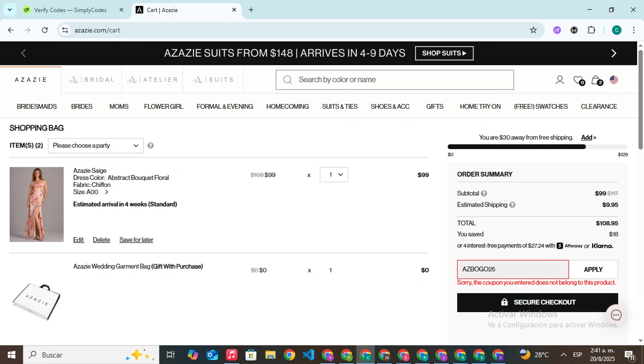Open the tab search dropdown in Chrome
This screenshot has width=644, height=364.
coord(9,9)
